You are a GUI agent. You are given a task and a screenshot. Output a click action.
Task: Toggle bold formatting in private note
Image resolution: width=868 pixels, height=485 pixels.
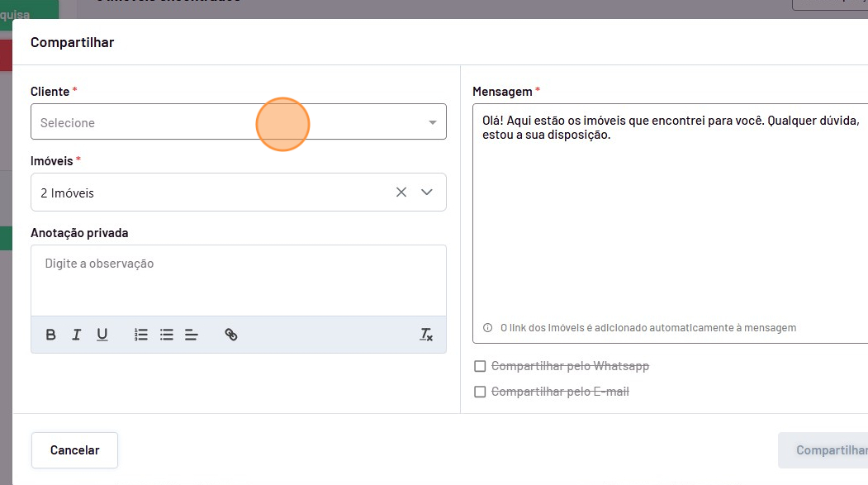coord(51,335)
